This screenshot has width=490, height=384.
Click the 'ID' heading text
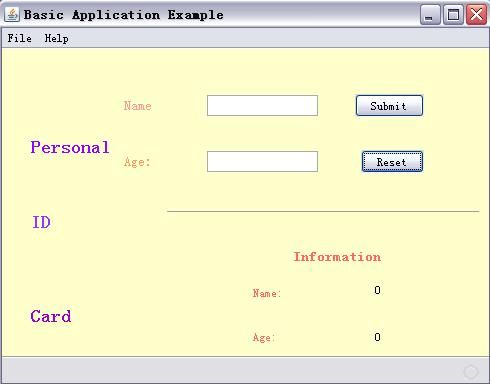[x=41, y=222]
